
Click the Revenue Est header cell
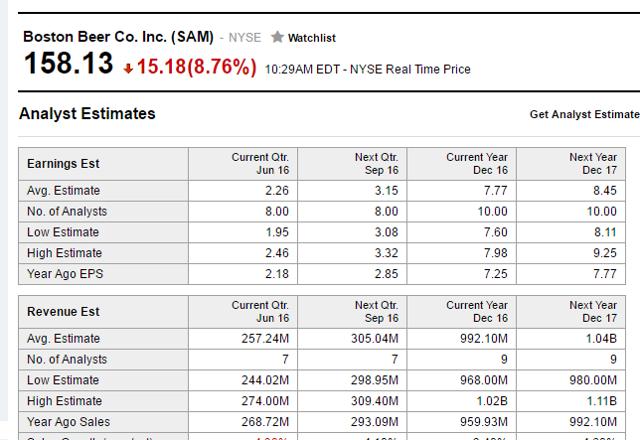[103, 312]
